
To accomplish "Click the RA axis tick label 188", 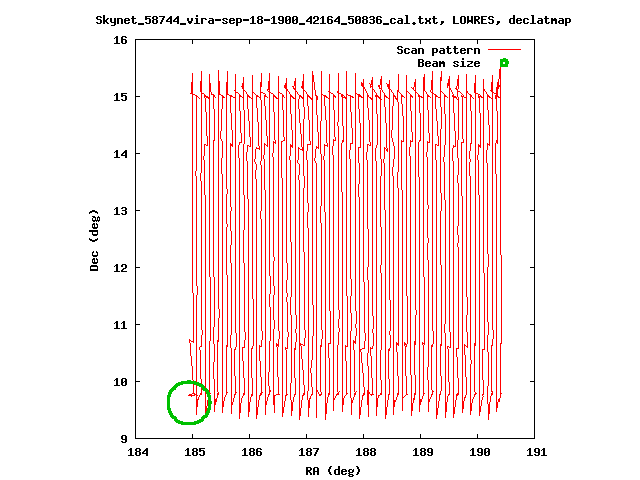I will click(366, 452).
